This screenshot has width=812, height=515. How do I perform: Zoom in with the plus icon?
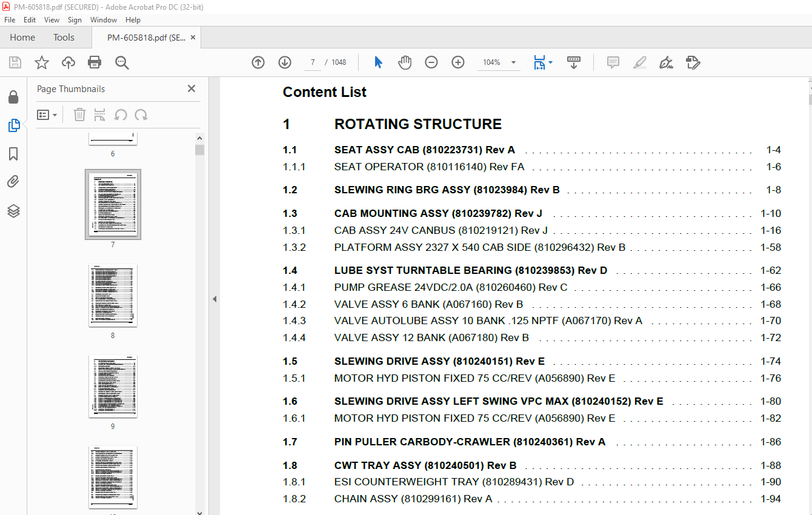(458, 62)
